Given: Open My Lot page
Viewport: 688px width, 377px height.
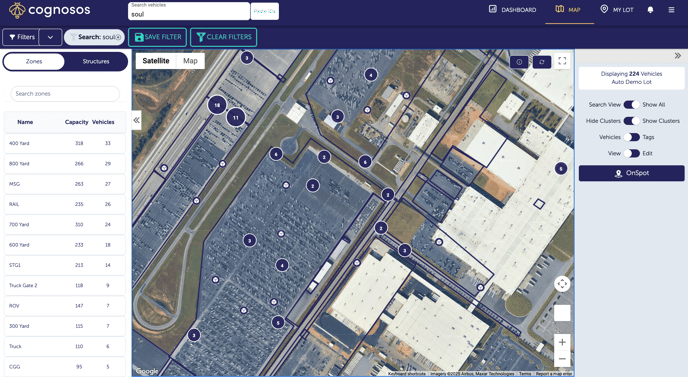Looking at the screenshot, I should (x=617, y=10).
